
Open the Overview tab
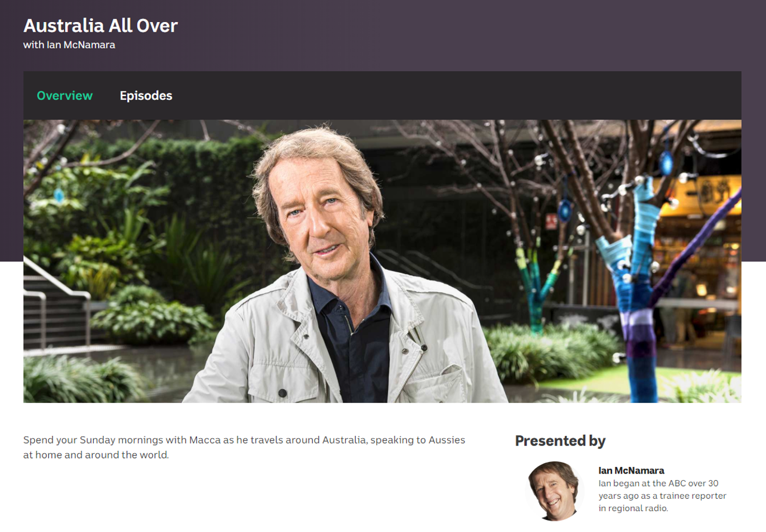click(64, 96)
